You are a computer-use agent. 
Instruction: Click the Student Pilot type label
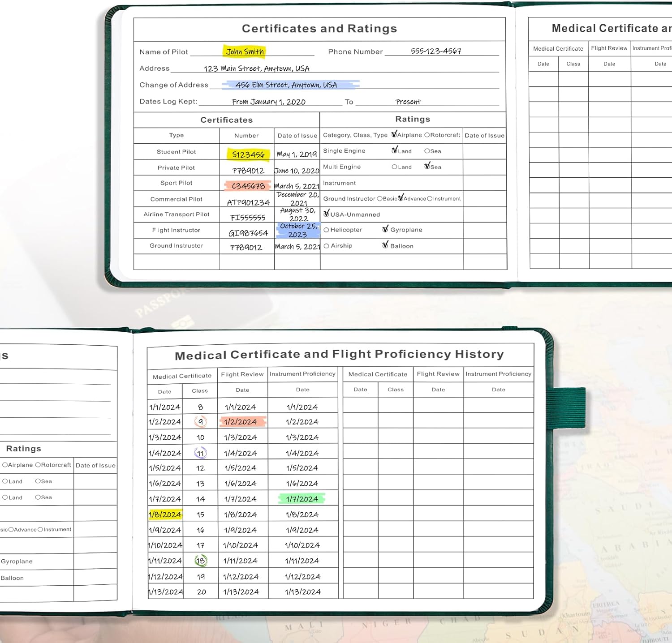[177, 152]
